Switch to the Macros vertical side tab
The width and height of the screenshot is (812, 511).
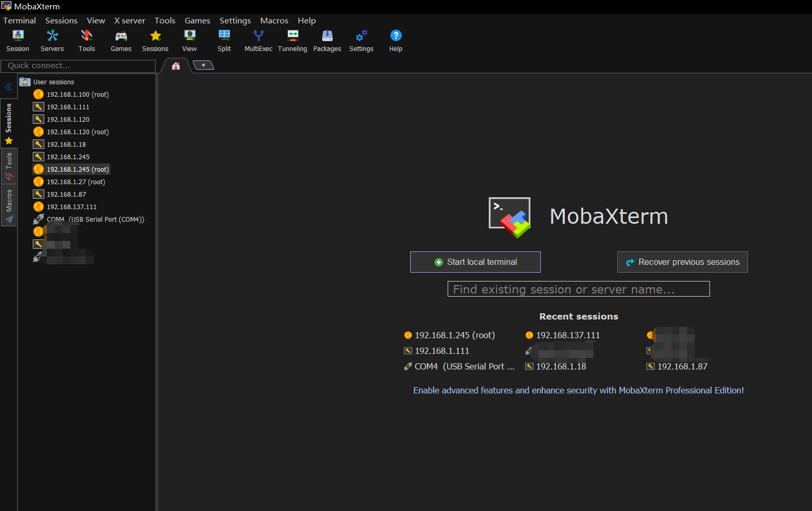(x=9, y=206)
